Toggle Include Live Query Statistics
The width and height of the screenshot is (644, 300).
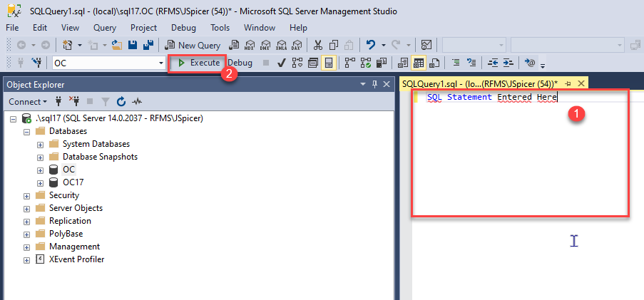(366, 63)
